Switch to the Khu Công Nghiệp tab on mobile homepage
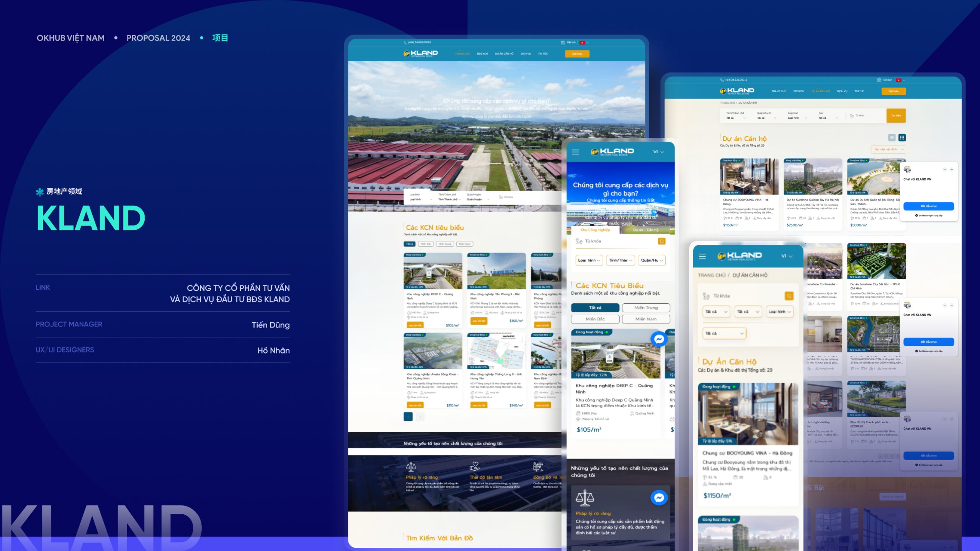 (595, 230)
